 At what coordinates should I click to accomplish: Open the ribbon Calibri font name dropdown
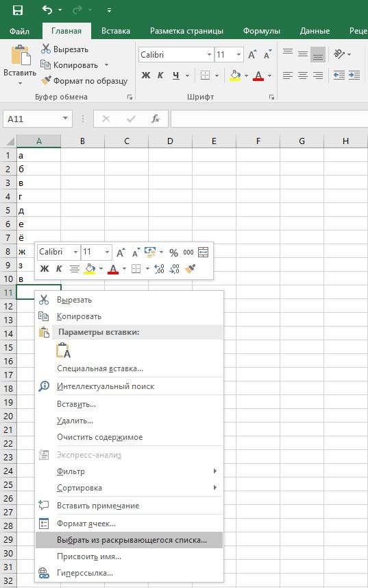[x=209, y=55]
